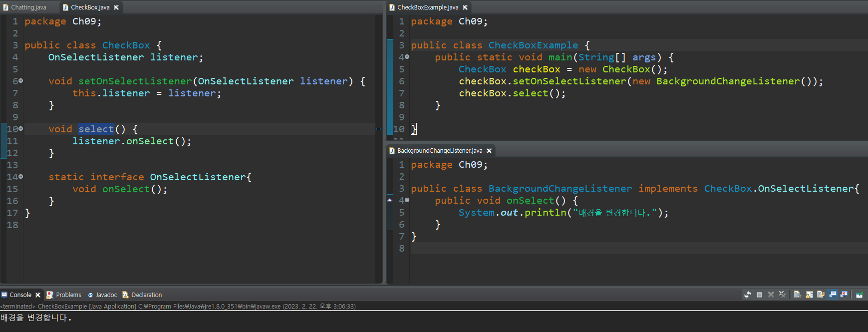
Task: Toggle Word Wrap in the console
Action: [x=821, y=295]
